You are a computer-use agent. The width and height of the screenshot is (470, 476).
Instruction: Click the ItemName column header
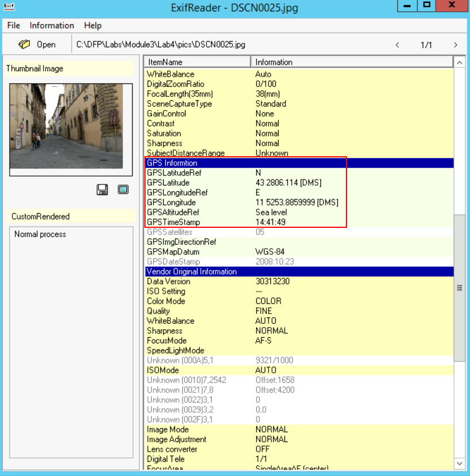[197, 62]
